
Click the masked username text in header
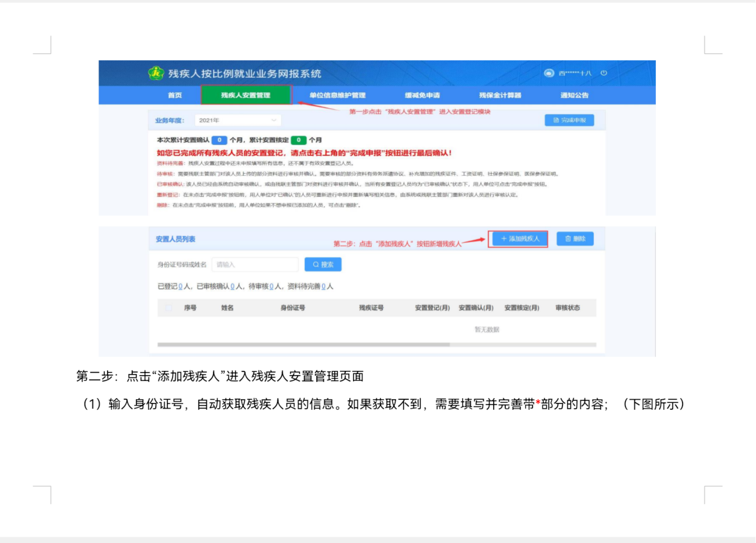[575, 73]
